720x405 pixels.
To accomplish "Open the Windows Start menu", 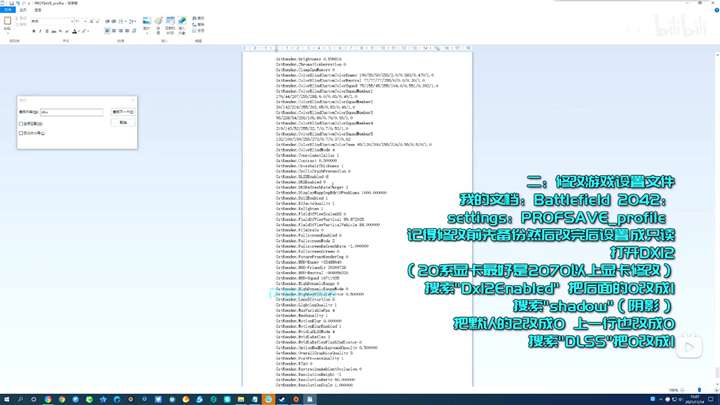I will 6,399.
